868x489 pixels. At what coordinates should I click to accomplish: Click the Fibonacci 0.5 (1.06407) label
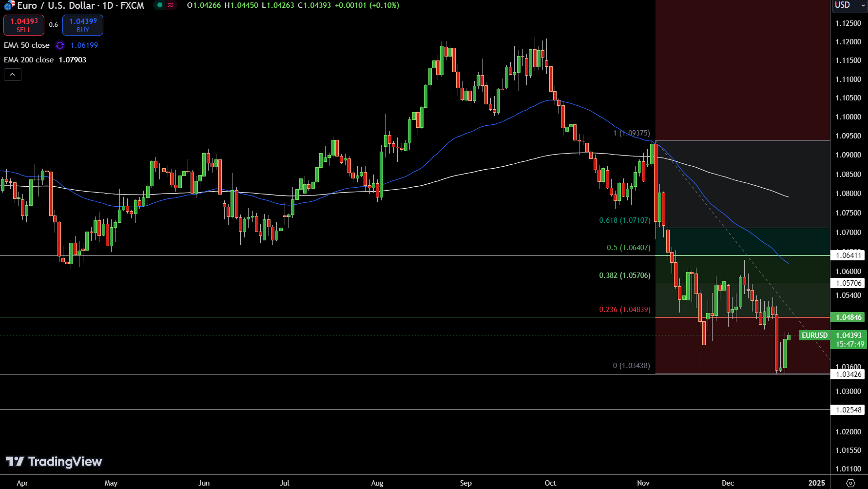pos(629,248)
